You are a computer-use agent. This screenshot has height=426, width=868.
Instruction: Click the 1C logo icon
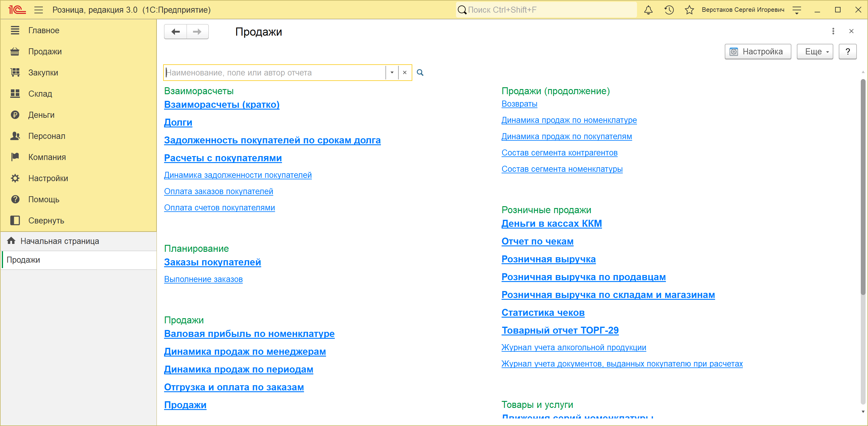tap(17, 10)
